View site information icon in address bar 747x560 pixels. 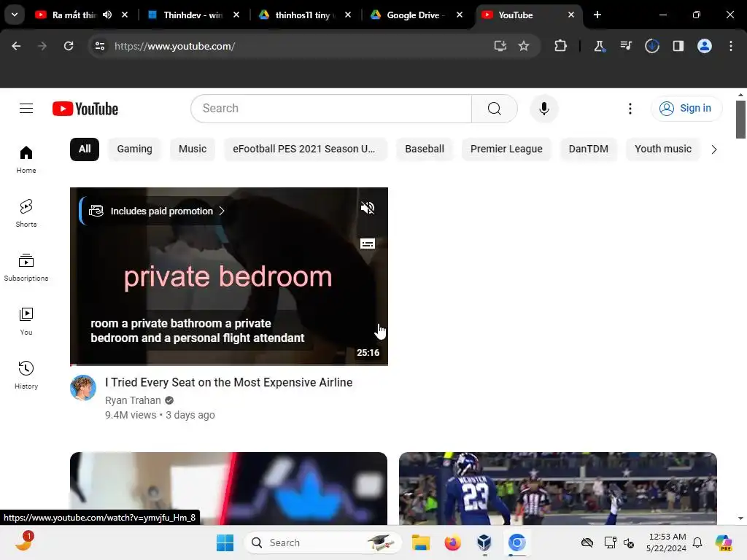coord(100,46)
